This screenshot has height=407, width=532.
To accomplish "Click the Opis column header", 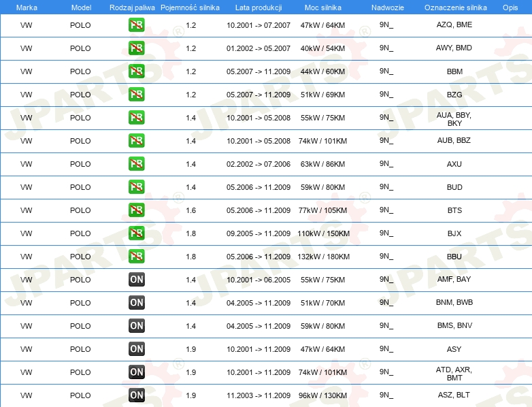I will (510, 7).
